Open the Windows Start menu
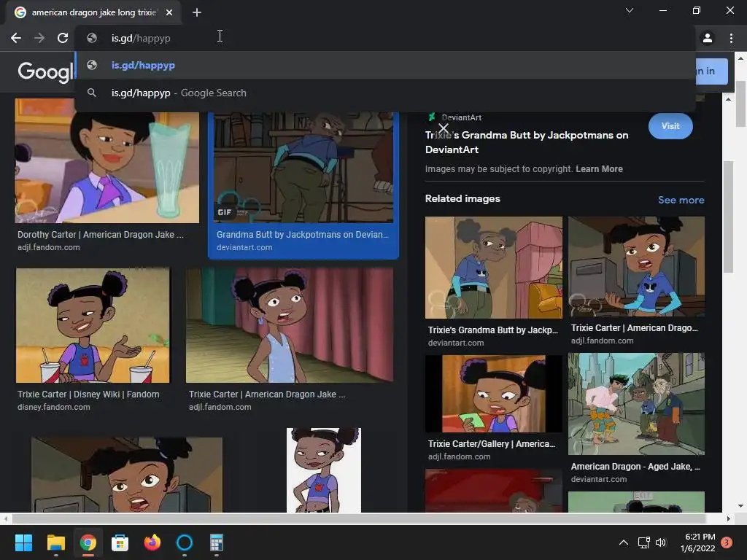The height and width of the screenshot is (560, 747). point(23,542)
